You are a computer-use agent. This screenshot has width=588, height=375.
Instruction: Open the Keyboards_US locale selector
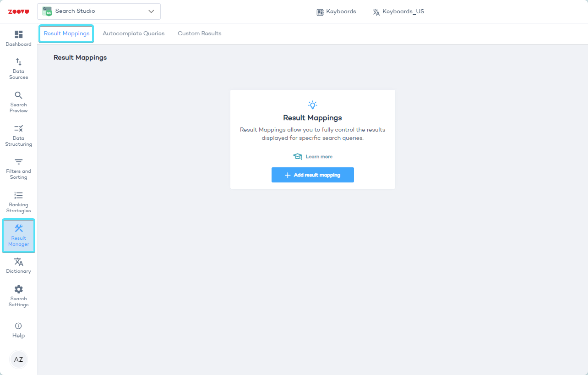tap(398, 12)
